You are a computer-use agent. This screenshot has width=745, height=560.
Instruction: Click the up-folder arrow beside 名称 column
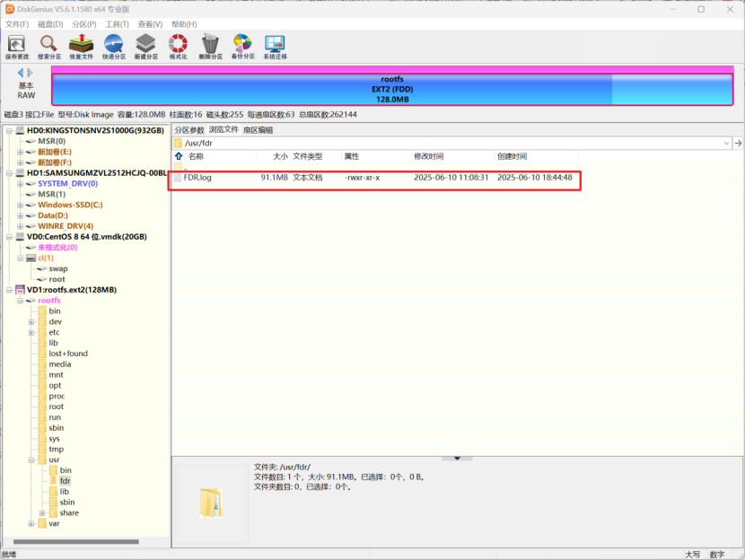point(179,156)
